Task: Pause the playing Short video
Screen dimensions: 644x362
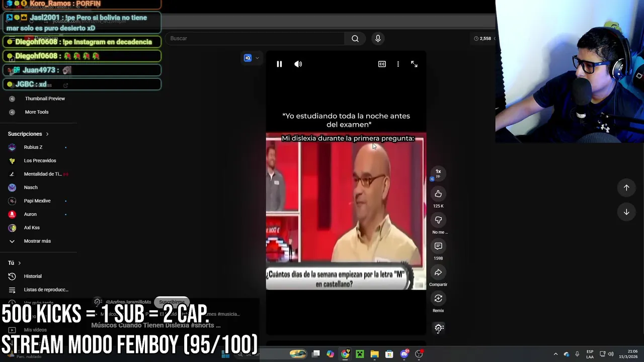Action: click(279, 64)
